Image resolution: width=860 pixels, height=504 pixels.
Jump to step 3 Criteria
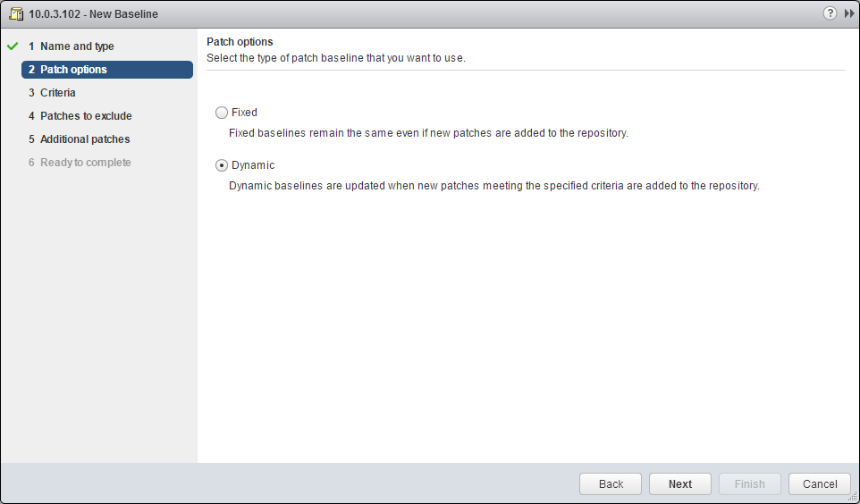pos(57,93)
